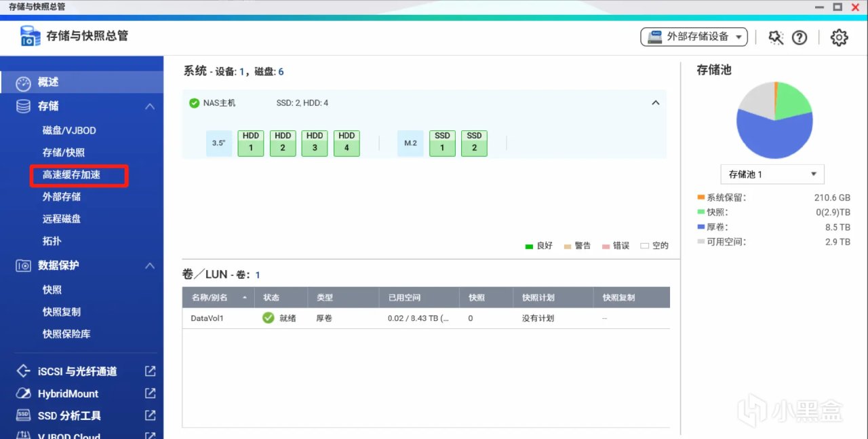
Task: Click the 已用空间 column header
Action: pyautogui.click(x=419, y=297)
